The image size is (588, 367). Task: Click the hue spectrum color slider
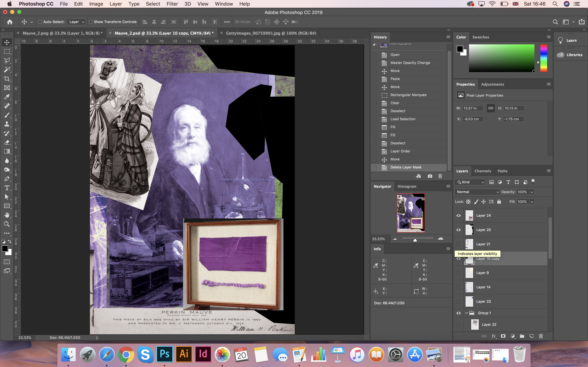(x=544, y=58)
